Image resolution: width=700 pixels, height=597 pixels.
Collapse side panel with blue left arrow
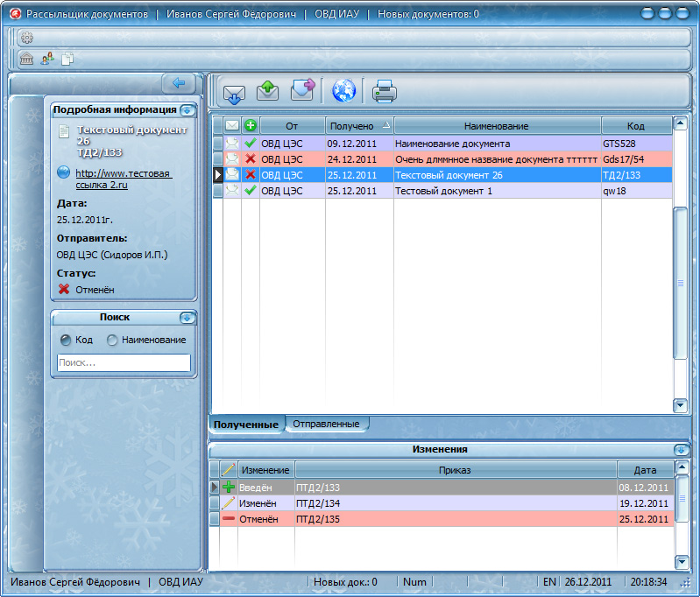pos(179,83)
